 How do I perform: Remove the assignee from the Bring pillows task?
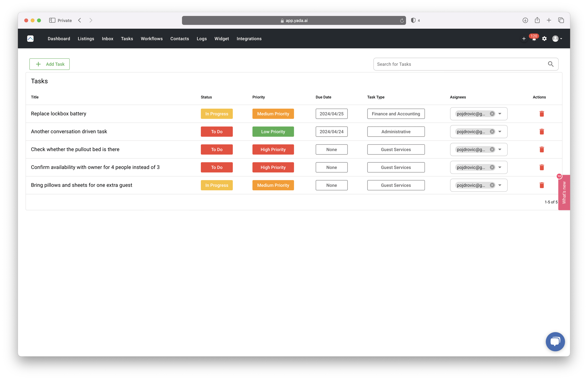tap(492, 185)
